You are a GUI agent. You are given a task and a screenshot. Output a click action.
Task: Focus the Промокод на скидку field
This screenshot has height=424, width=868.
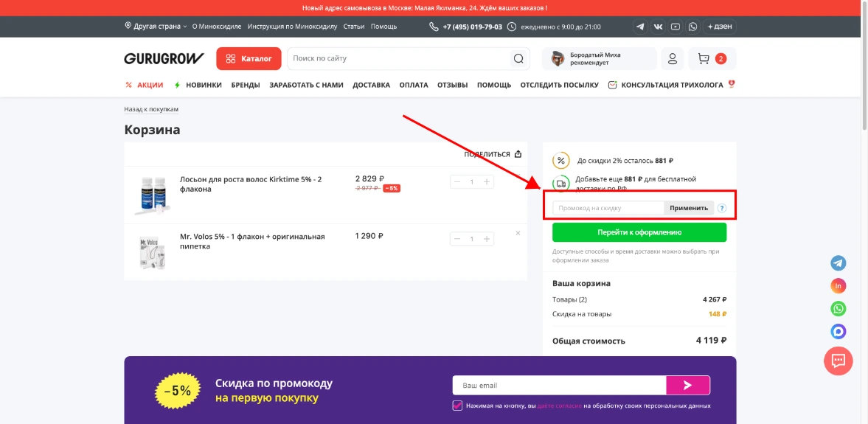pyautogui.click(x=608, y=209)
